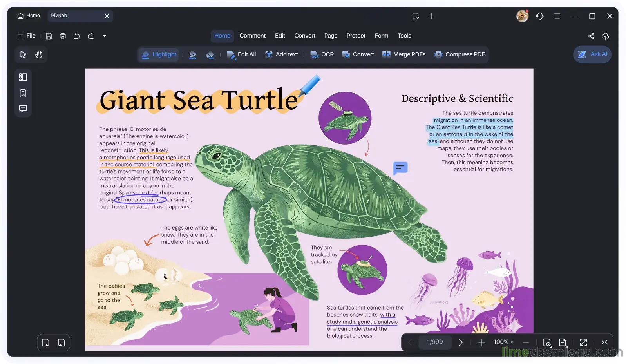Select the underline annotation tool

click(193, 54)
